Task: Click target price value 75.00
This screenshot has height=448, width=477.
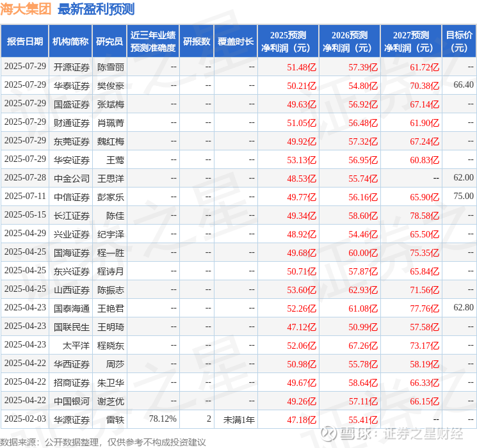Action: [464, 196]
